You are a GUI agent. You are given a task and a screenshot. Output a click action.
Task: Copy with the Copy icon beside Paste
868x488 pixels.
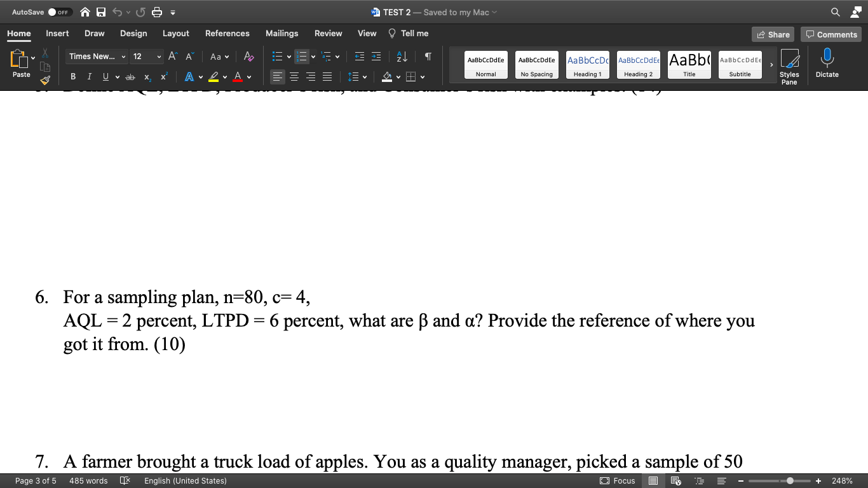pos(45,67)
